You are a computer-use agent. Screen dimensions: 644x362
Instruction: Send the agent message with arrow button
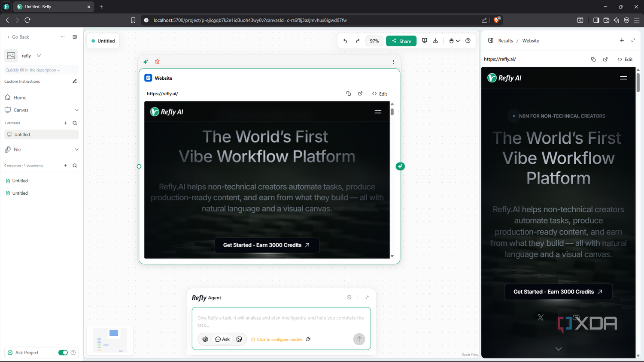click(359, 339)
